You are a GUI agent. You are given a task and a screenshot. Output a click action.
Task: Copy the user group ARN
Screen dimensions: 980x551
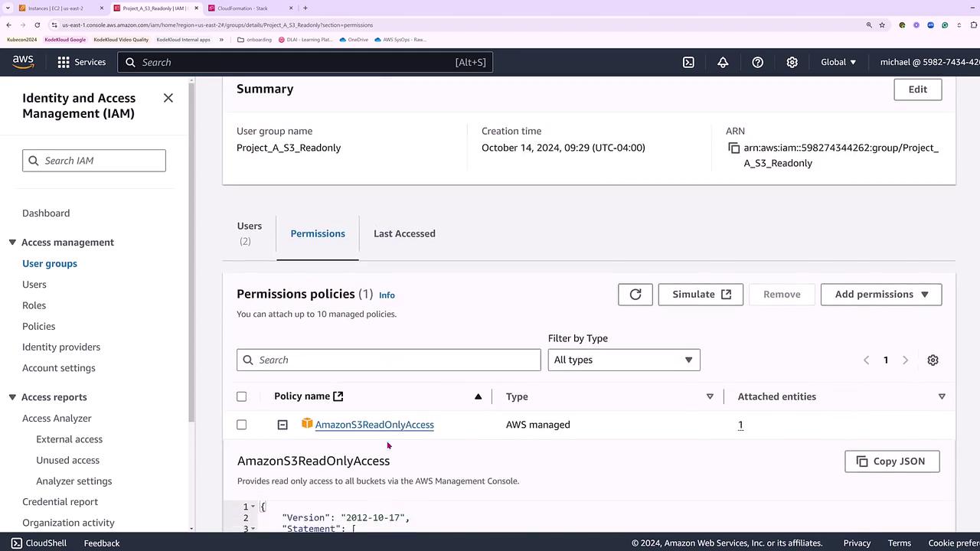tap(733, 148)
